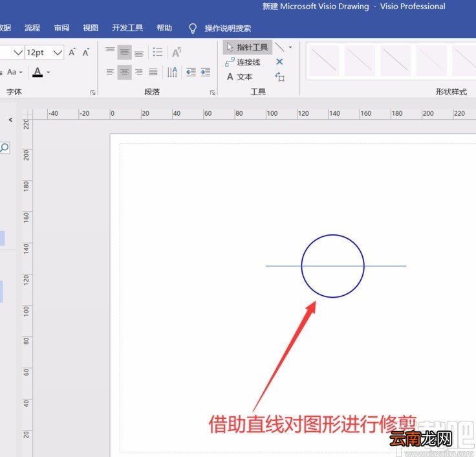476x457 pixels.
Task: Apply the second shape style thumbnail
Action: (360, 60)
